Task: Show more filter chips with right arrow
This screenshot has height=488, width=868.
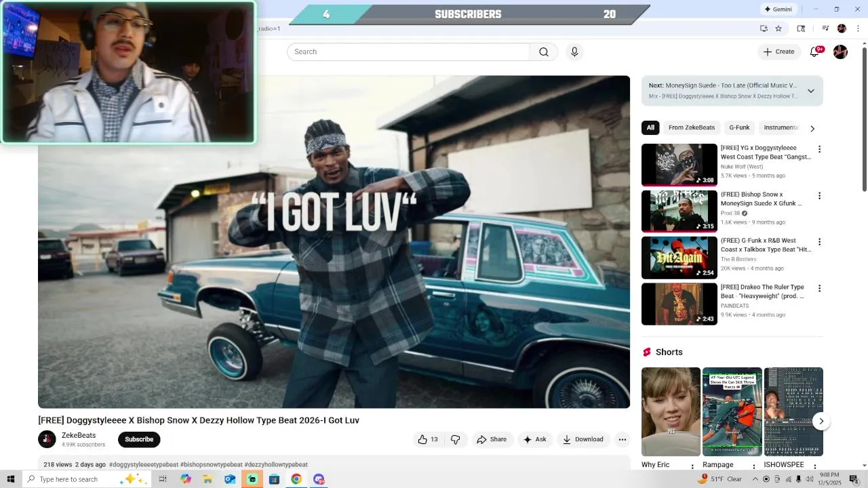Action: click(812, 128)
